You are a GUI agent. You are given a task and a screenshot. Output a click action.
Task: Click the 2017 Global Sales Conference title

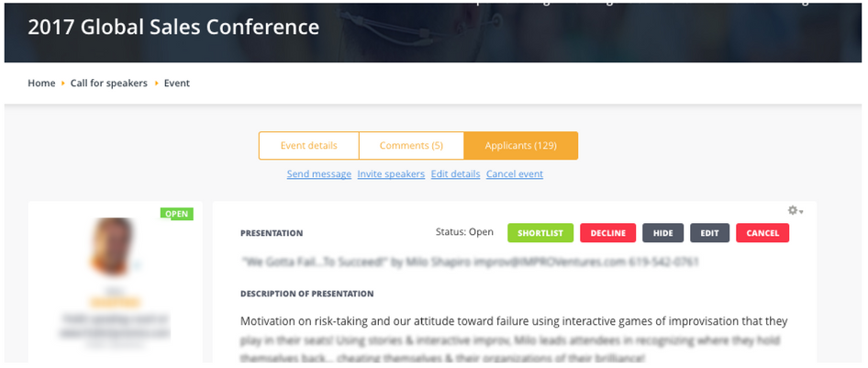pos(173,28)
